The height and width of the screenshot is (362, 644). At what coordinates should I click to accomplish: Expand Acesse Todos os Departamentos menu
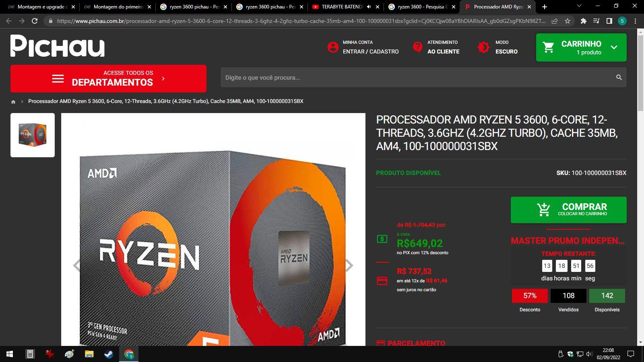click(x=108, y=78)
